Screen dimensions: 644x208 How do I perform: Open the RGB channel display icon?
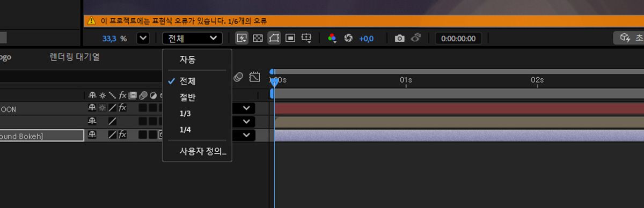(x=332, y=38)
